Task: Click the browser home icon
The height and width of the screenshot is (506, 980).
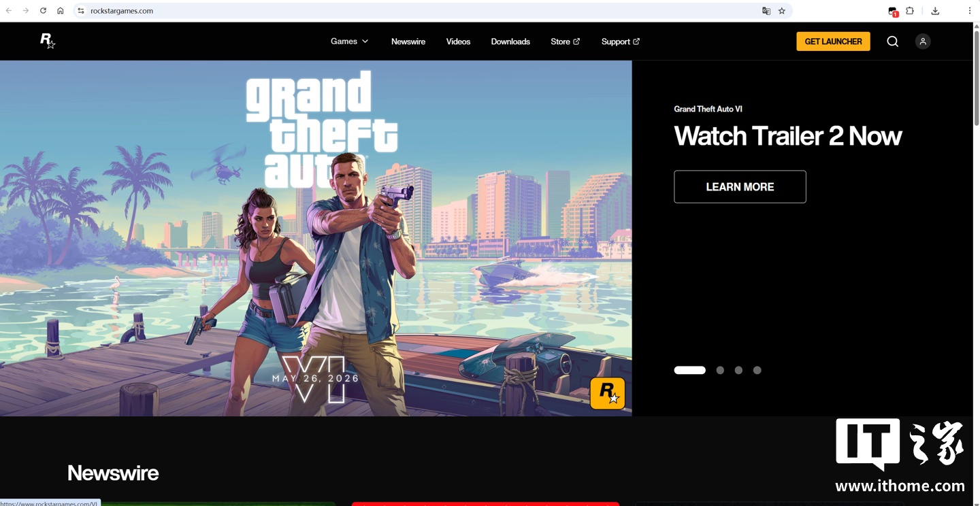Action: pyautogui.click(x=61, y=11)
